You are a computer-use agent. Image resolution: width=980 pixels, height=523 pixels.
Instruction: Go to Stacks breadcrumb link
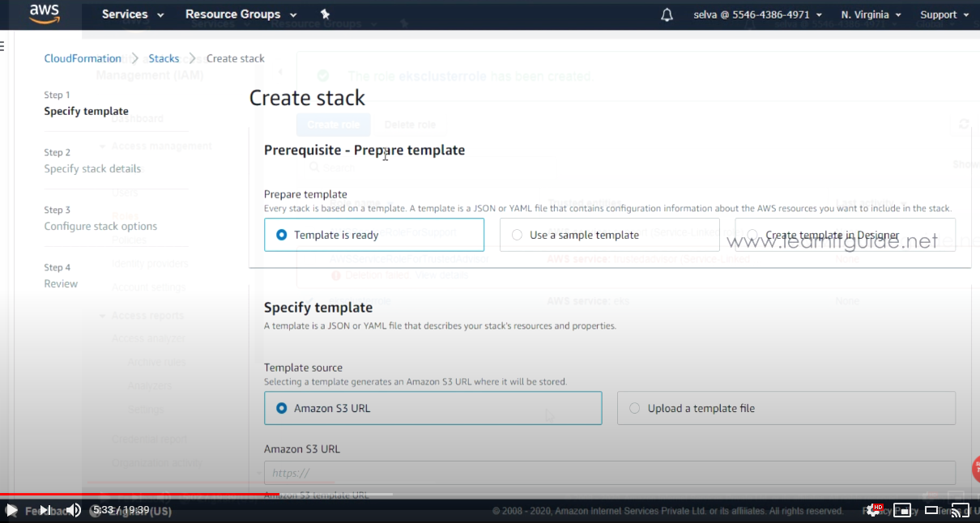point(164,58)
